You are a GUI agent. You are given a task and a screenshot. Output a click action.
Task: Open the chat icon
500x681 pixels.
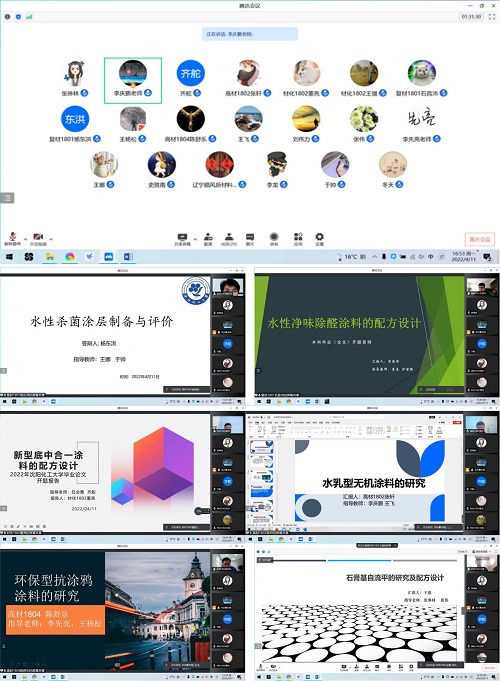click(x=250, y=239)
